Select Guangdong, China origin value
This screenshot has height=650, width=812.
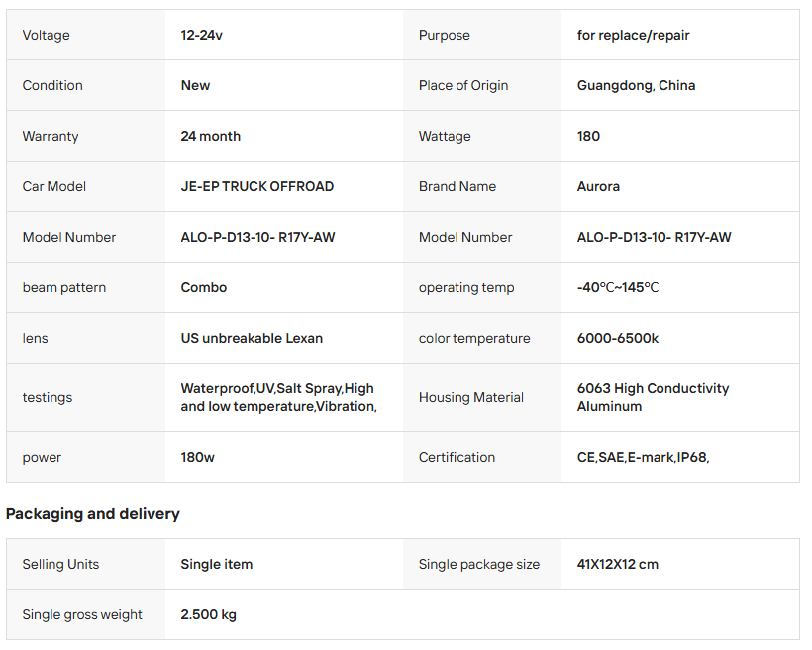coord(636,85)
